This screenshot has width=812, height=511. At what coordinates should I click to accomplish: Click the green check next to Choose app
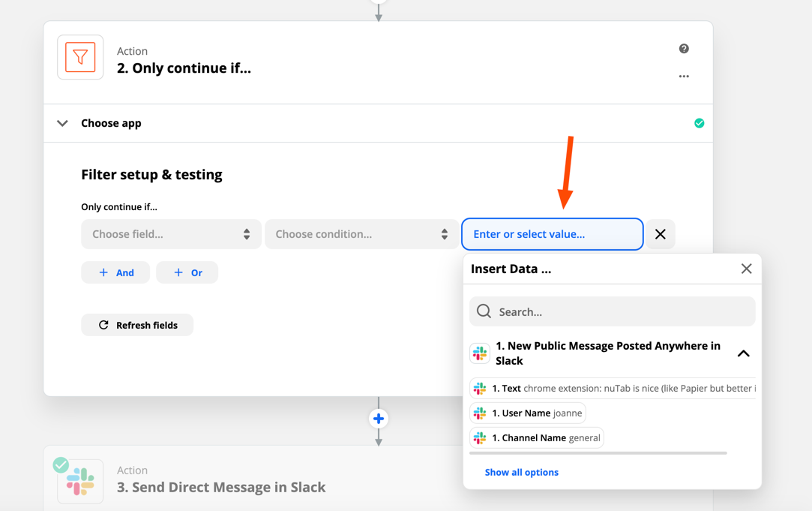(x=699, y=123)
